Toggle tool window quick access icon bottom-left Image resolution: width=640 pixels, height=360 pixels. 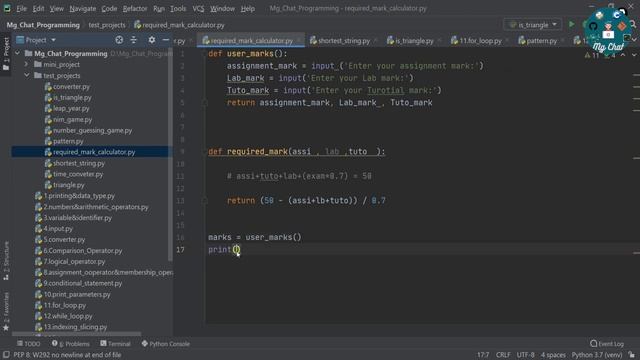(6, 355)
